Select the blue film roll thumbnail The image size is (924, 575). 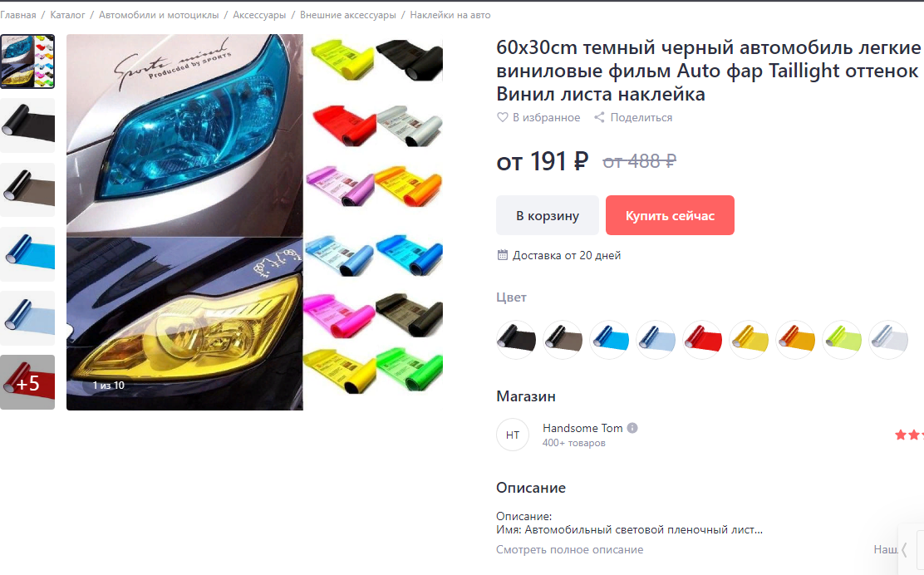pos(27,254)
